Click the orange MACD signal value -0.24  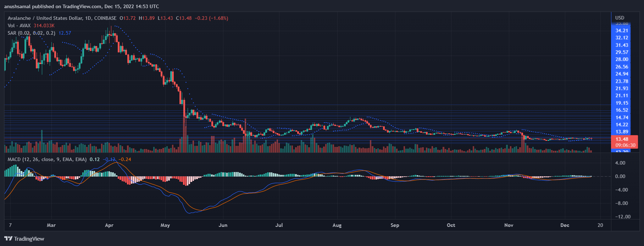pos(124,159)
